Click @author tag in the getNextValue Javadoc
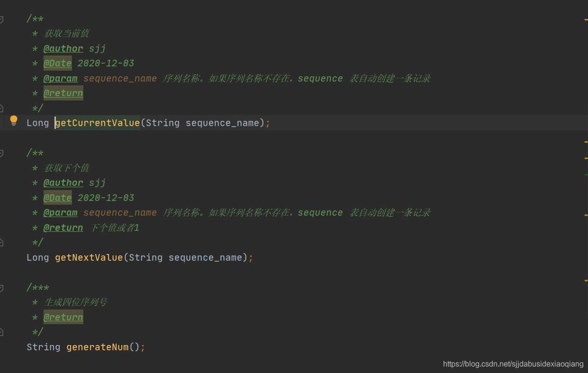Screen dimensions: 588x373 pos(63,182)
